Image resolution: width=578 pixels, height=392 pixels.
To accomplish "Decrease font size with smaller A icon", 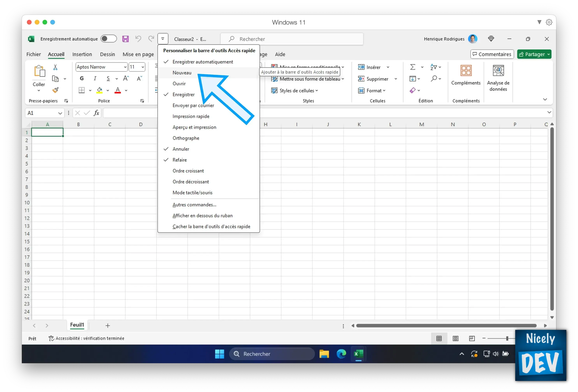I will tap(139, 78).
